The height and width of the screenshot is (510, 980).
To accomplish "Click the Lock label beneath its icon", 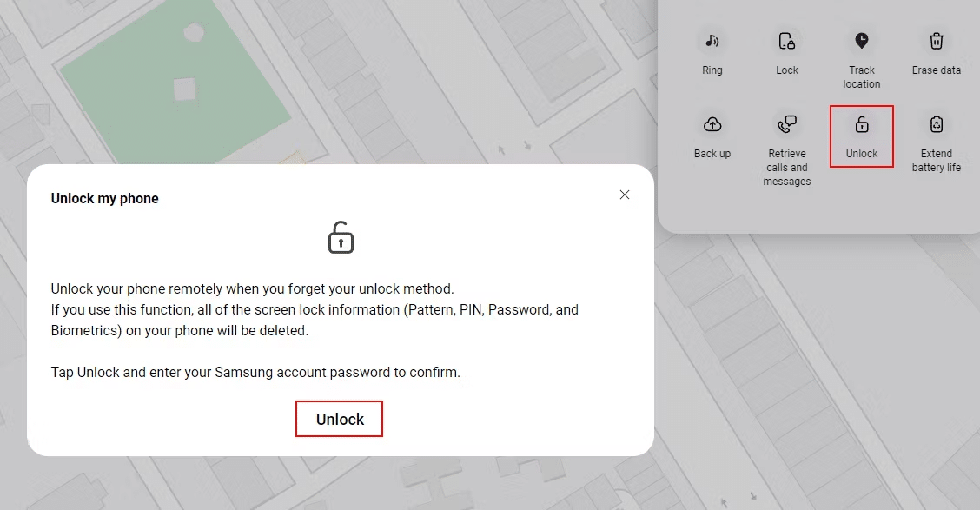I will [786, 70].
